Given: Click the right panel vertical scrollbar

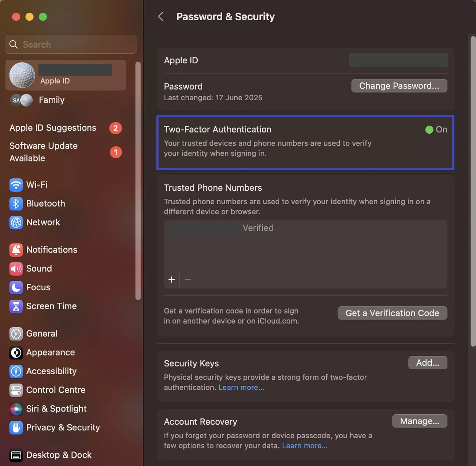Looking at the screenshot, I should 473,190.
